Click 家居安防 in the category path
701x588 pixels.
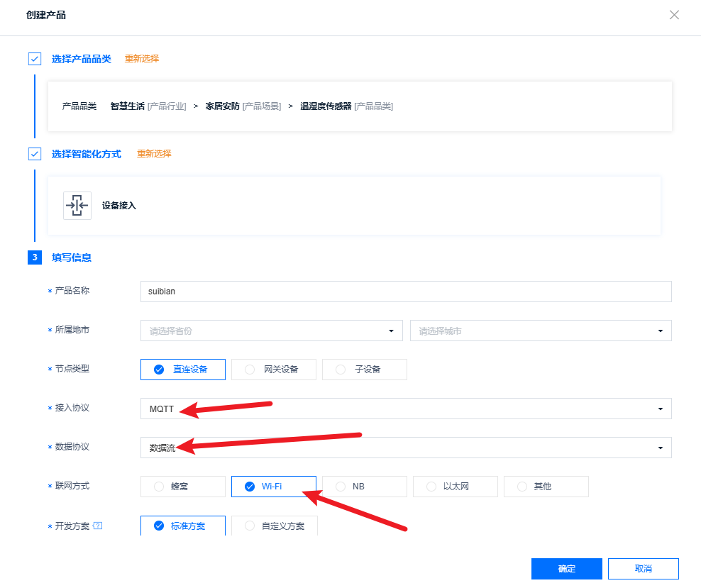tap(223, 106)
